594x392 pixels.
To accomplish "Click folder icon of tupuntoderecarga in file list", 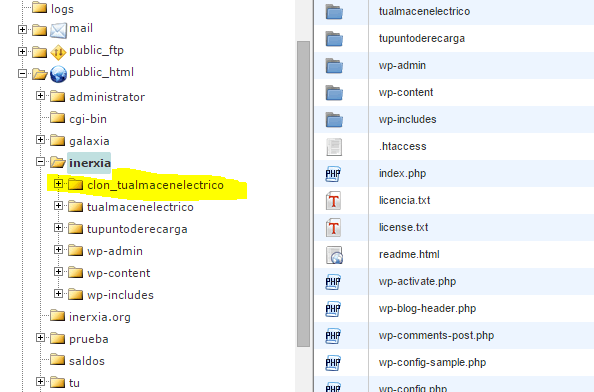I will coord(334,39).
